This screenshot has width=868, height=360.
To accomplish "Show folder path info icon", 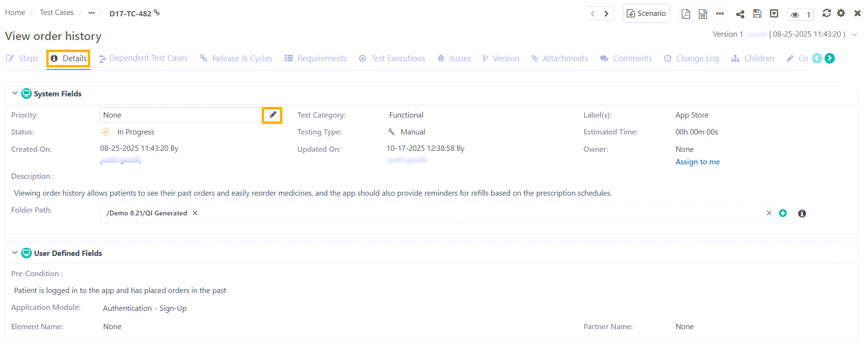I will coord(802,213).
